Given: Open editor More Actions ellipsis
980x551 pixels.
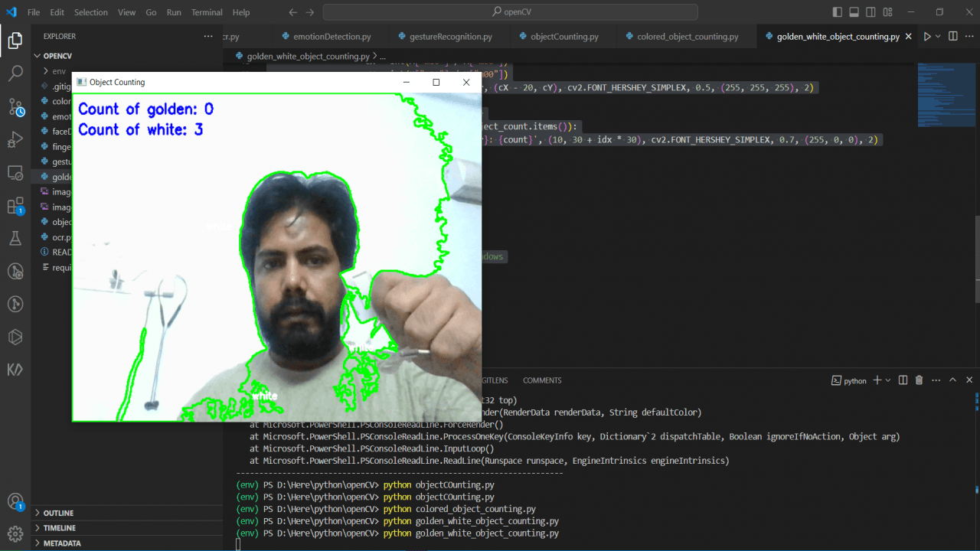Looking at the screenshot, I should [x=969, y=36].
